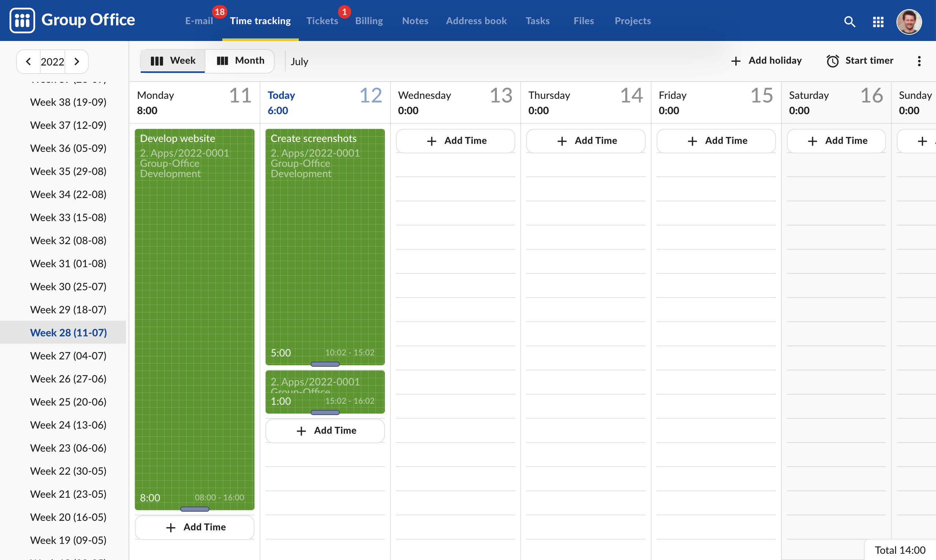Viewport: 936px width, 560px height.
Task: Click the Add holiday plus icon
Action: (x=736, y=61)
